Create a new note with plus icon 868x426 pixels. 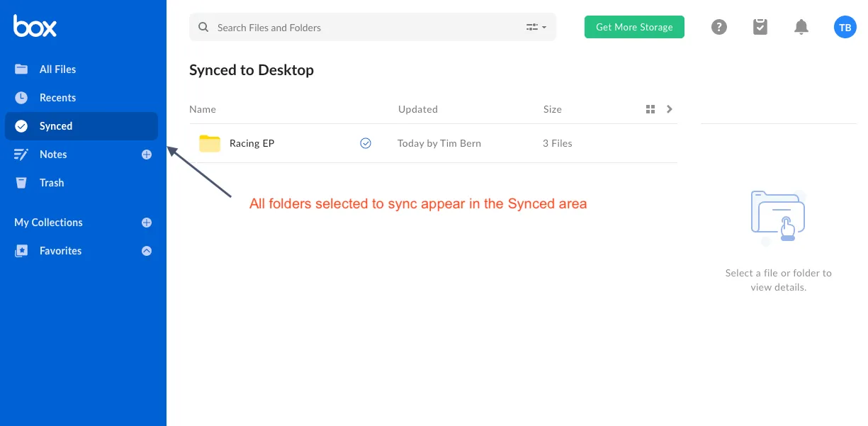[x=147, y=154]
